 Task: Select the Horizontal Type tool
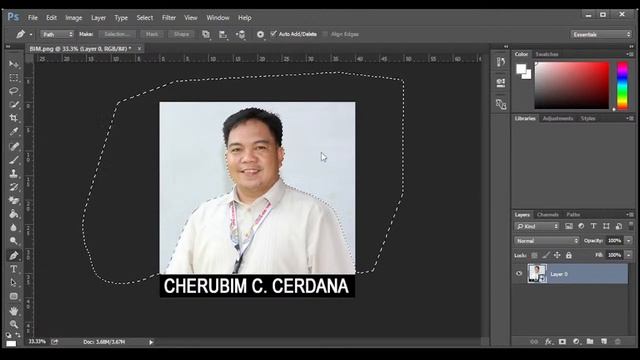(x=13, y=269)
